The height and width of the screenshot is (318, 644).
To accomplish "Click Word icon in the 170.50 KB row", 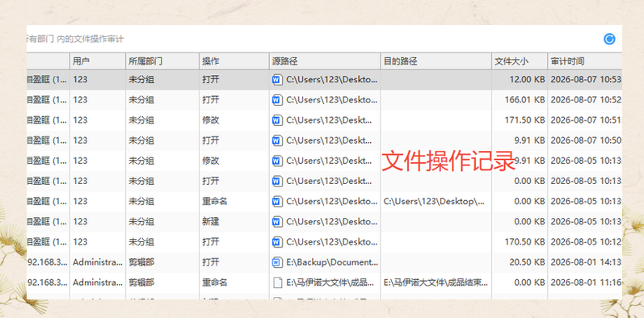I will coord(277,242).
